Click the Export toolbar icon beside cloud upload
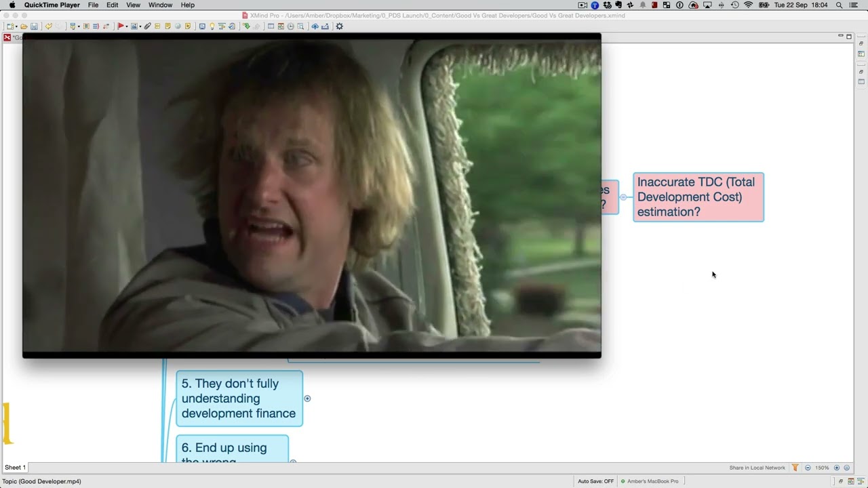This screenshot has width=868, height=488. point(325,26)
